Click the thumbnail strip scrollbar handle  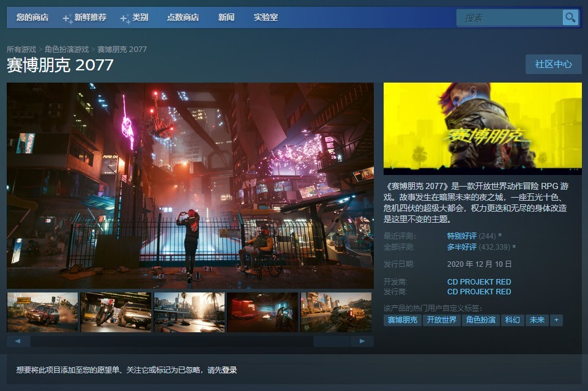coord(332,341)
